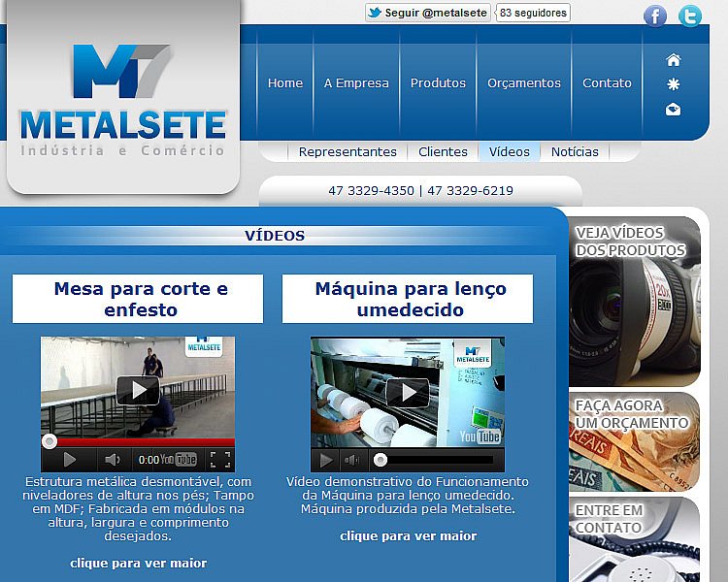Click the Metalsete logo
728x582 pixels.
(x=123, y=100)
